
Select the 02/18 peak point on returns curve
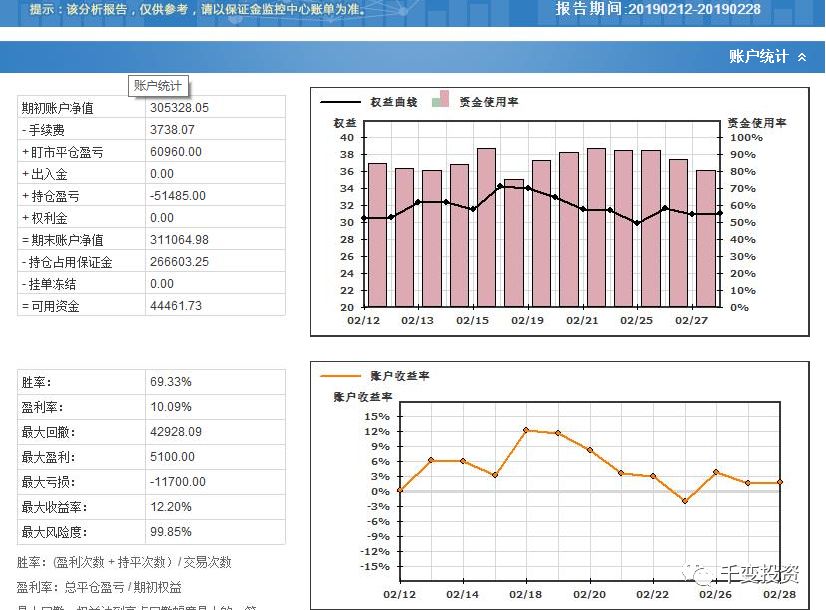click(x=525, y=430)
